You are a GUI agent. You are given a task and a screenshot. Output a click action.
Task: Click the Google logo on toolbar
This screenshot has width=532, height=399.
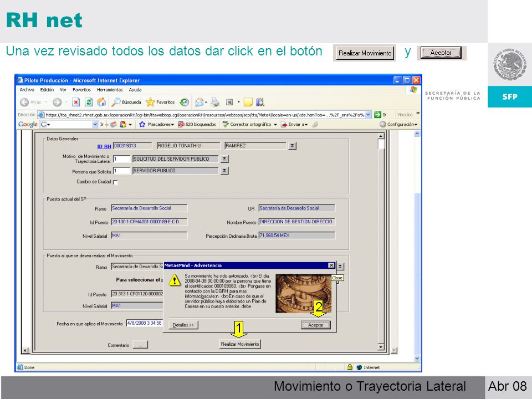[x=28, y=125]
